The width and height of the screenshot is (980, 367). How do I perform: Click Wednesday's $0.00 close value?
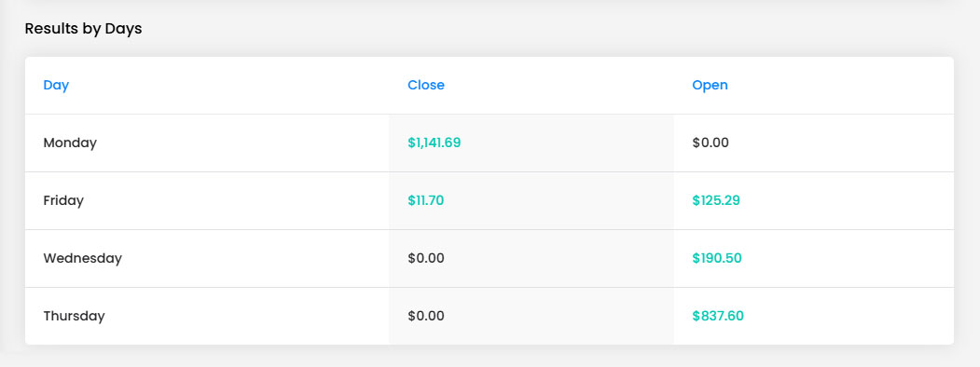pos(425,258)
